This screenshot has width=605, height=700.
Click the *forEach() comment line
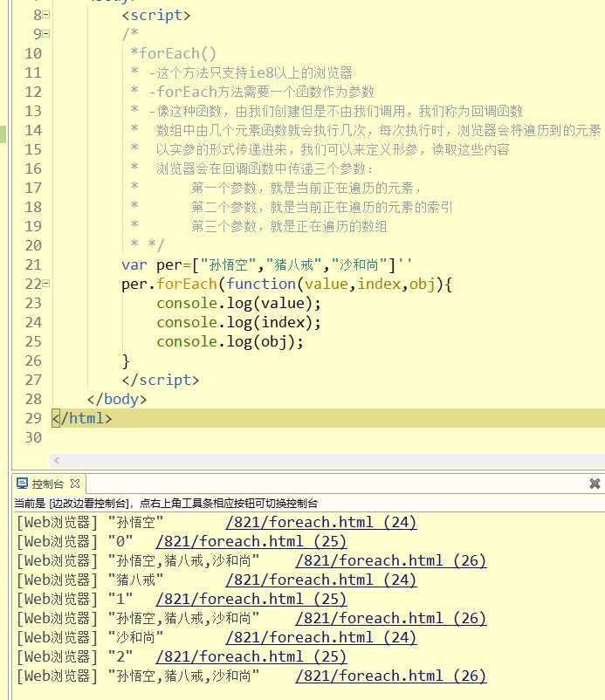[173, 53]
